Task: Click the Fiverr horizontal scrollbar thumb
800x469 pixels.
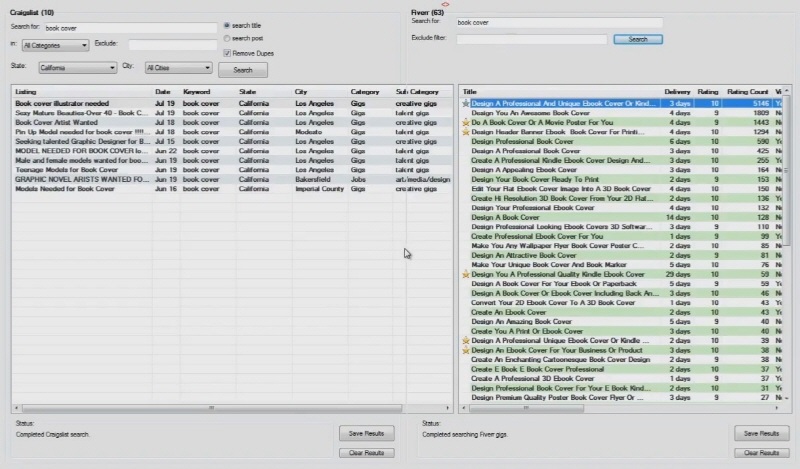Action: [x=527, y=408]
